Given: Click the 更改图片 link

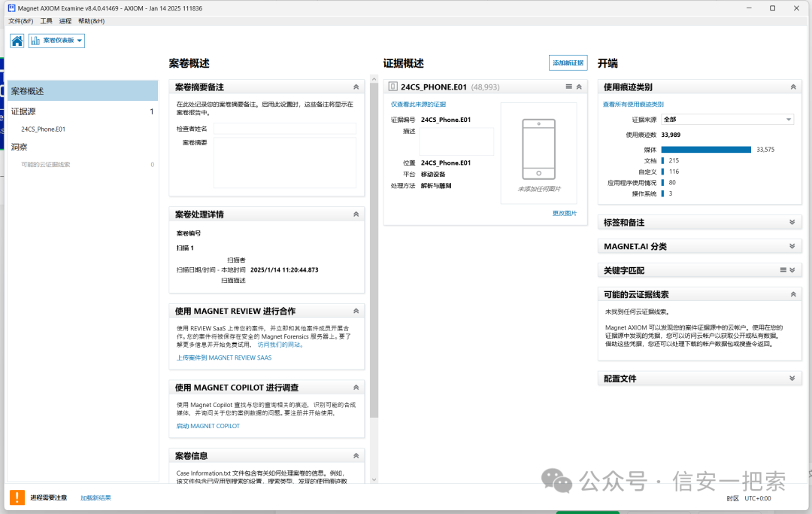Looking at the screenshot, I should (x=565, y=214).
